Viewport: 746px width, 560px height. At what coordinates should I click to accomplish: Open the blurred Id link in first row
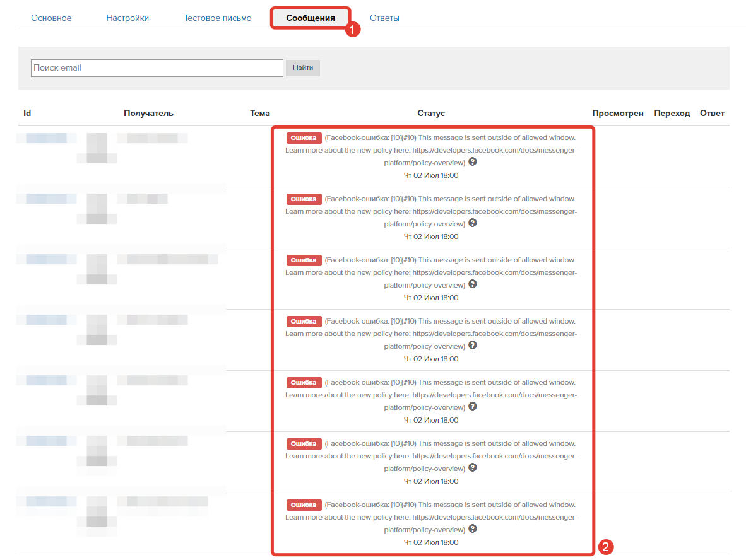coord(46,138)
